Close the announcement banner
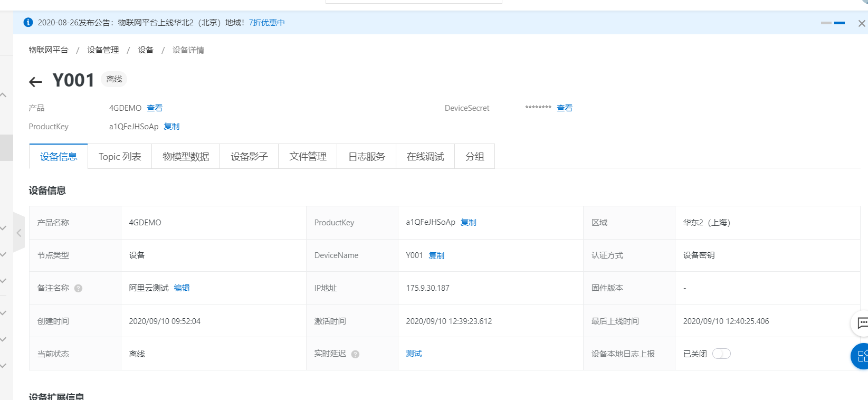The width and height of the screenshot is (868, 400). click(x=862, y=23)
